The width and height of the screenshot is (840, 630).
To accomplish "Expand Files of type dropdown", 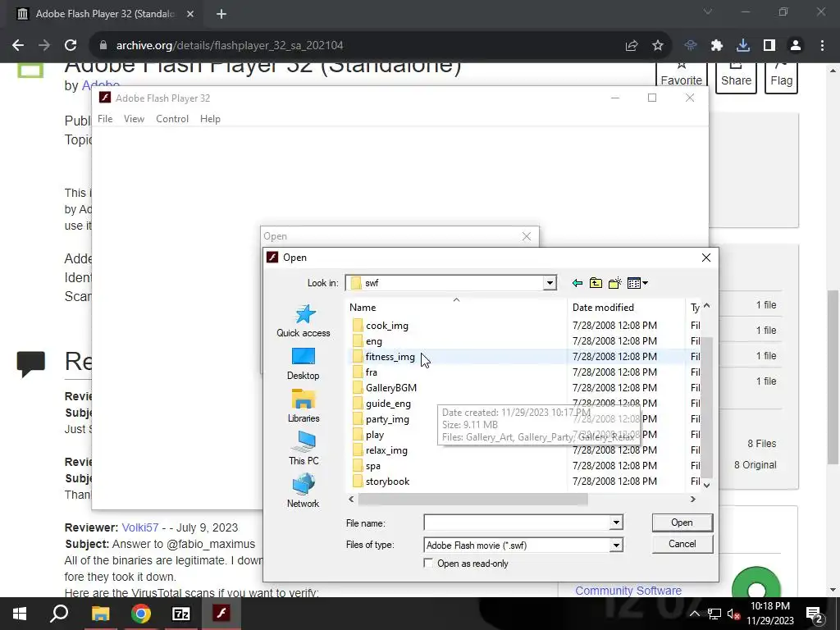I will coord(616,546).
